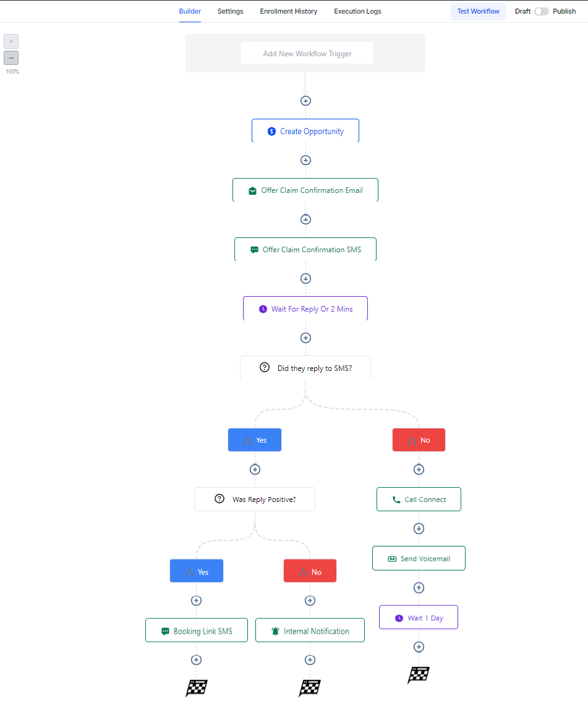Click plus icon above Create Opportunity

(305, 101)
